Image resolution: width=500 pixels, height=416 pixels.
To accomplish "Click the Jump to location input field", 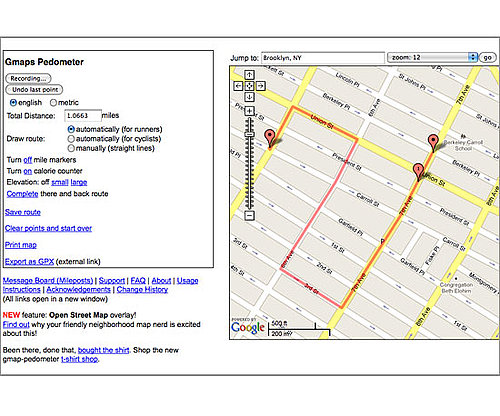I will (x=323, y=58).
